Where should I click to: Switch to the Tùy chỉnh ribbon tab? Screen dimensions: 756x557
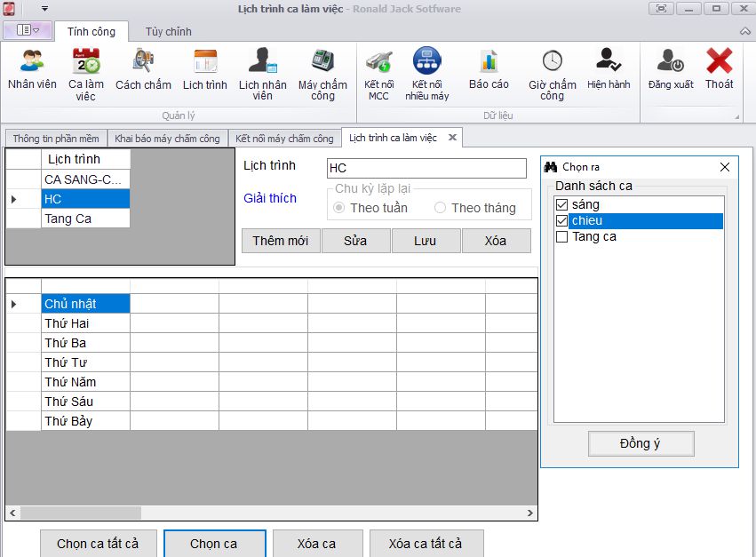pyautogui.click(x=169, y=31)
